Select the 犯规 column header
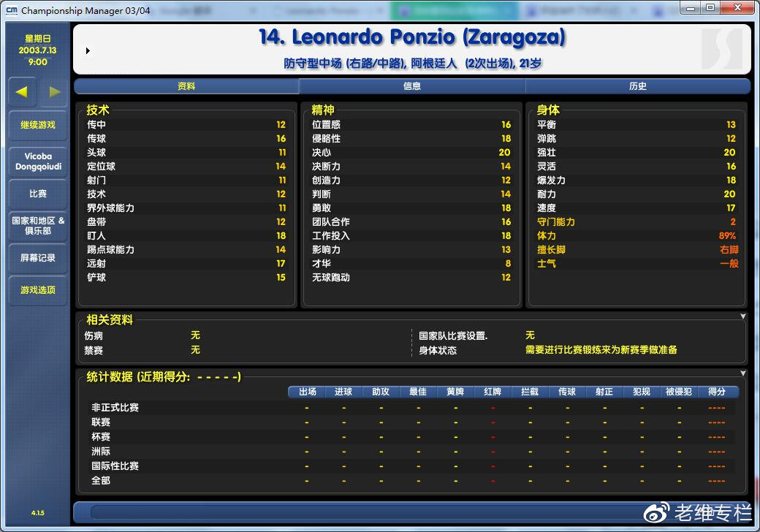This screenshot has width=760, height=532. [642, 392]
